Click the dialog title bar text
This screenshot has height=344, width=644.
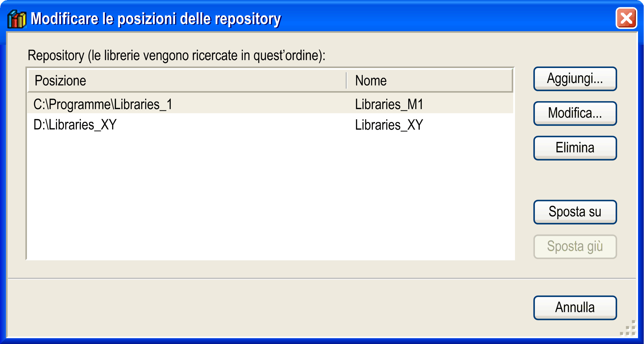pos(156,19)
